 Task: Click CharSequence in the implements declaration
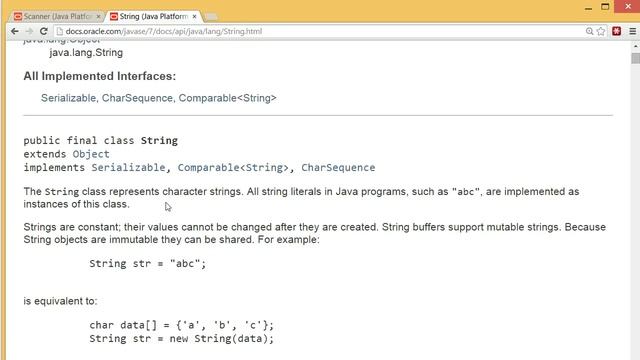click(x=338, y=167)
